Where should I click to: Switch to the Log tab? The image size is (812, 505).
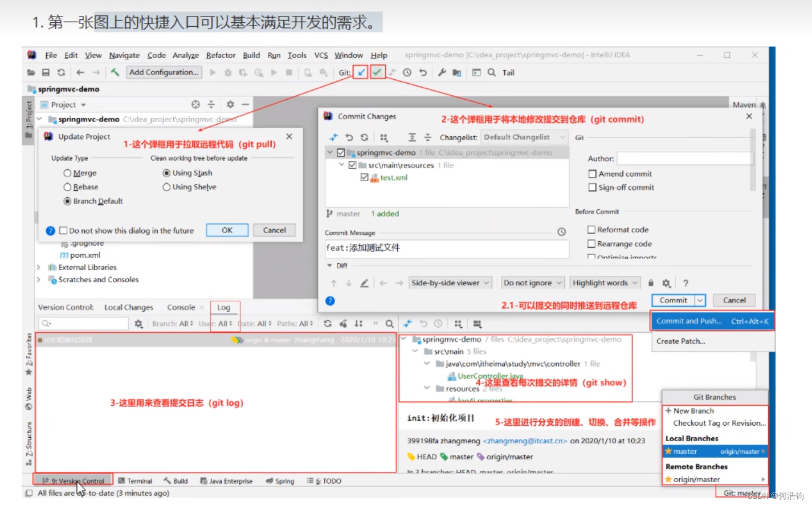(223, 307)
